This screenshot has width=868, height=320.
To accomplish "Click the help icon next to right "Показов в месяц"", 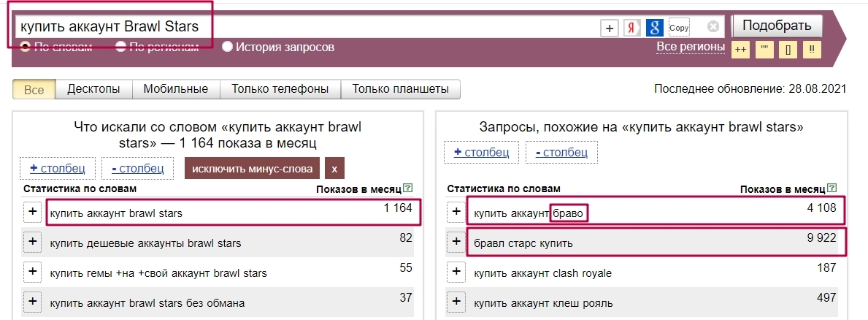I will pos(832,188).
